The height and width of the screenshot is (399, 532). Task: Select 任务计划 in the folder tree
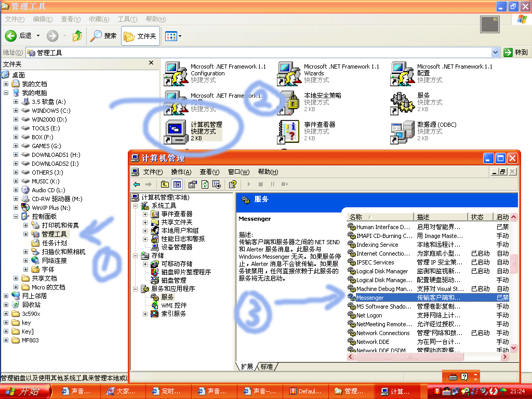[x=54, y=243]
